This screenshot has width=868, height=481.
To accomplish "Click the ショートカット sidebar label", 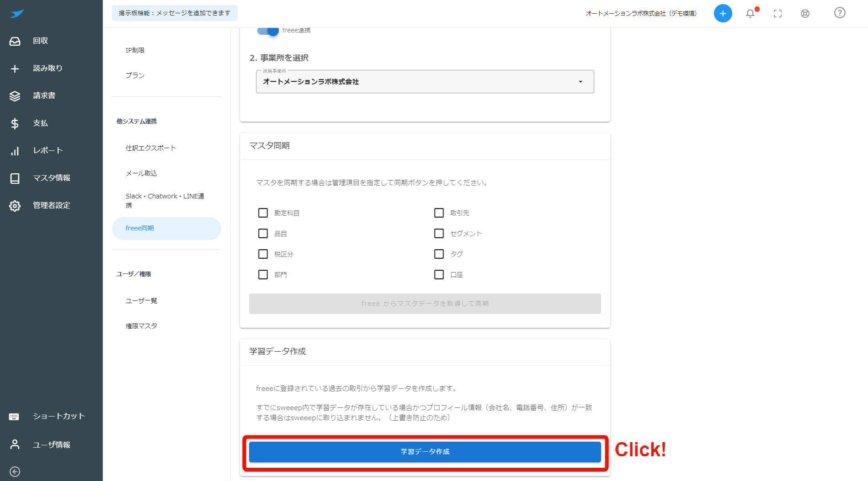I will point(59,416).
